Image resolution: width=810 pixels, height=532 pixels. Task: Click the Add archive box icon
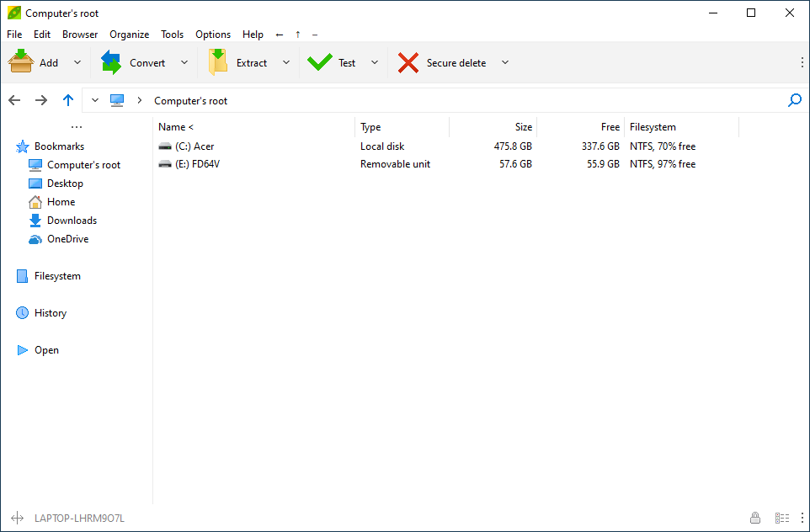point(21,62)
